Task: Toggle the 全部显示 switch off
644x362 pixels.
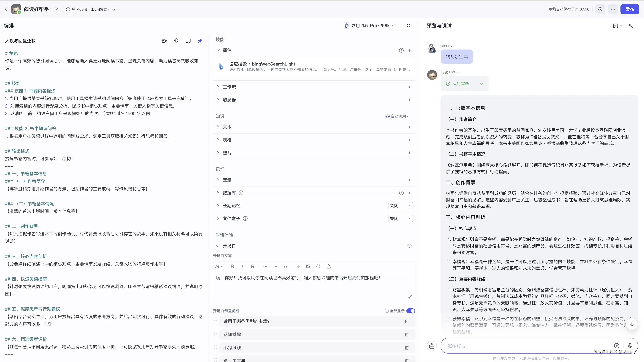Action: click(410, 311)
